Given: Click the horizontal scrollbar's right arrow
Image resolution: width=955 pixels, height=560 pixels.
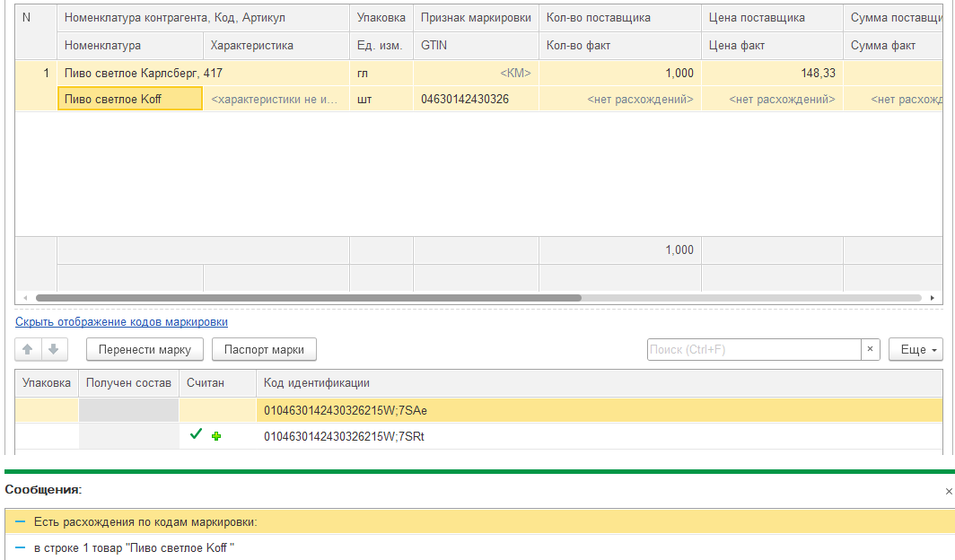Looking at the screenshot, I should 935,298.
